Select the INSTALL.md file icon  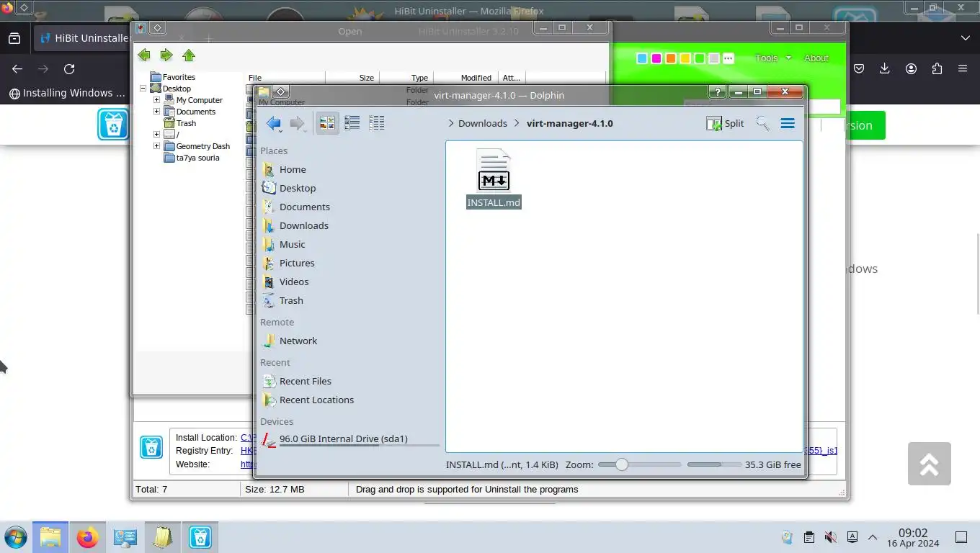[x=494, y=171]
